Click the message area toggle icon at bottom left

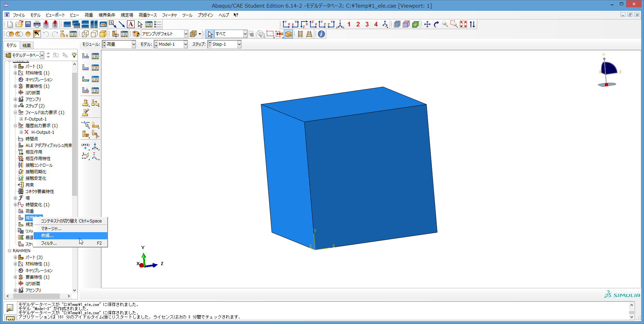10,308
